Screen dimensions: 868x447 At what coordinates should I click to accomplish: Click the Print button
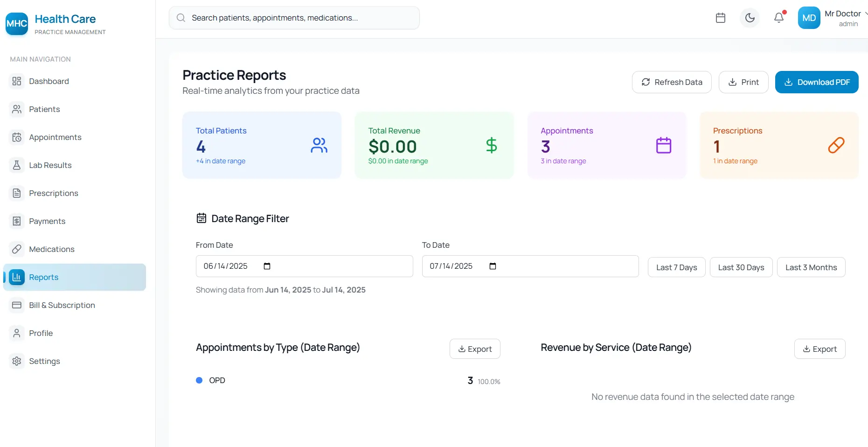coord(743,82)
